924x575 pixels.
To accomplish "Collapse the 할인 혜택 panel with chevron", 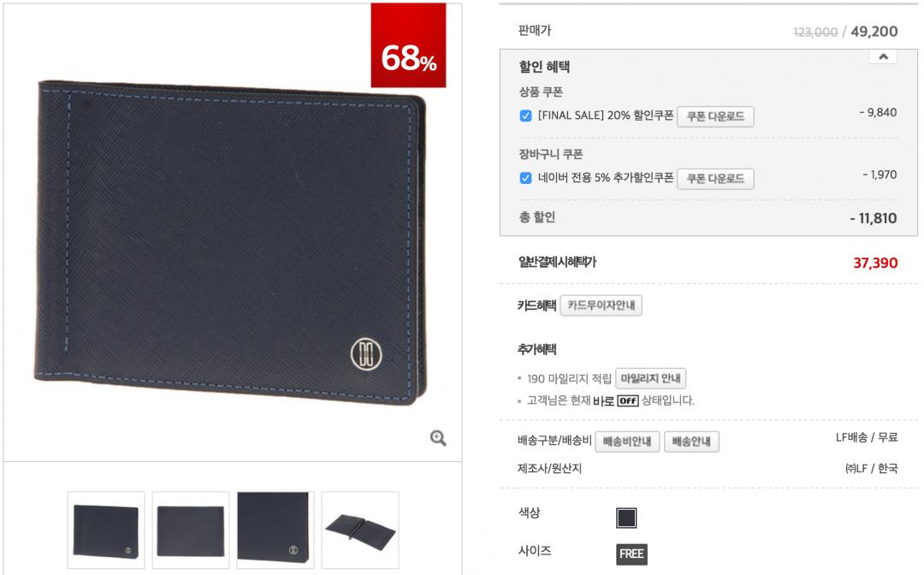I will click(x=883, y=56).
